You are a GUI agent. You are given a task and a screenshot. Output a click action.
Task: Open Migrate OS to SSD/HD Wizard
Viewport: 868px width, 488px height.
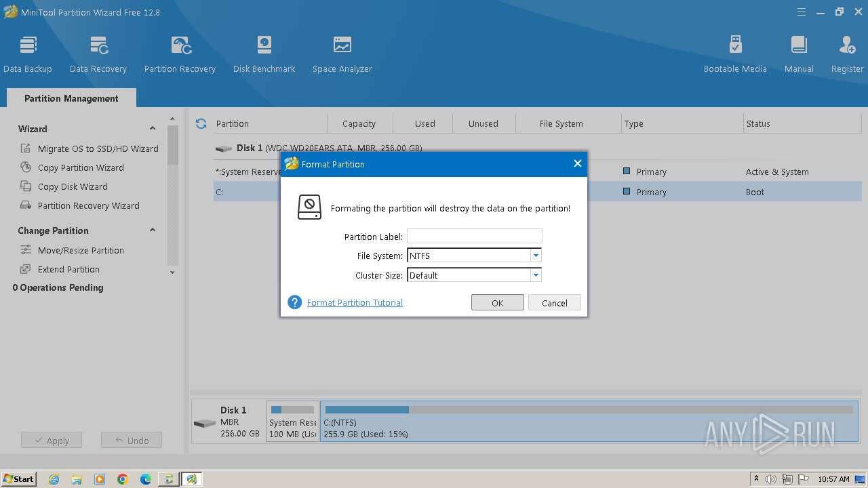click(98, 148)
